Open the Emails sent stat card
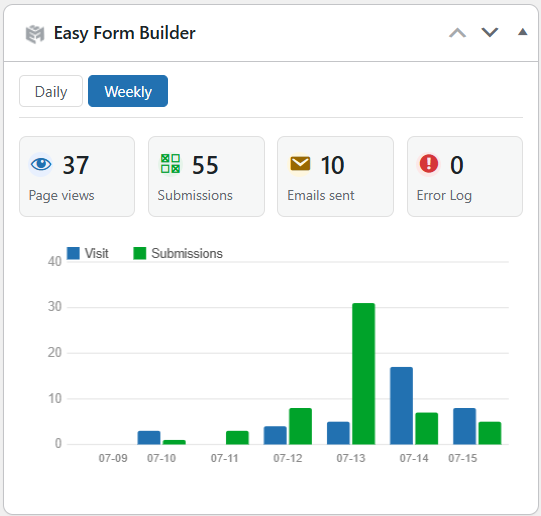 335,177
